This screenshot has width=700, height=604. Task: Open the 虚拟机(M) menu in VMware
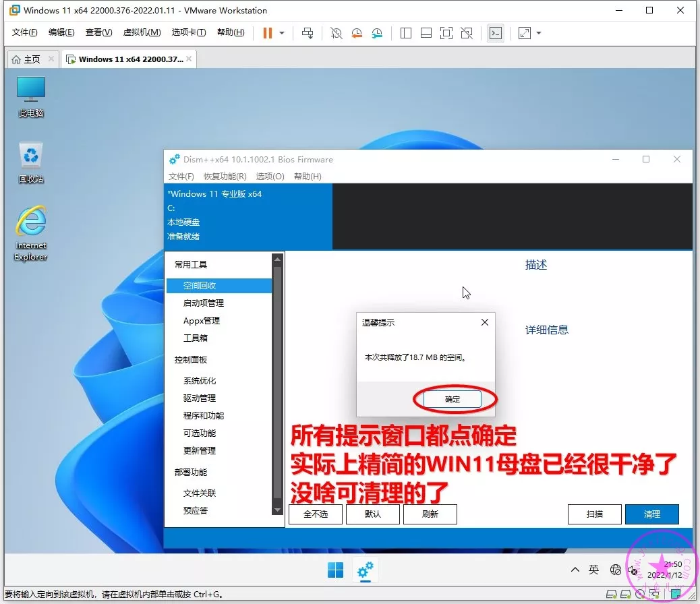(142, 32)
